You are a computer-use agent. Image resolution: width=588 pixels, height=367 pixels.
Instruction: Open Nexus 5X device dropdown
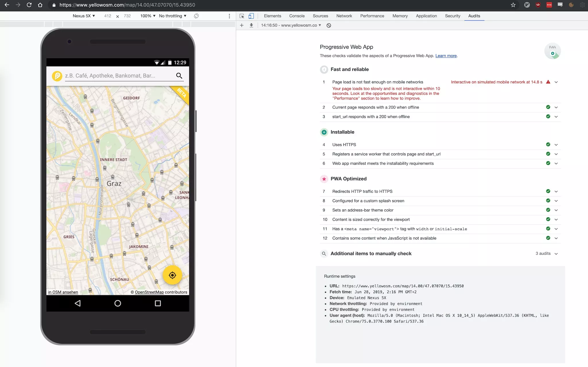point(84,16)
